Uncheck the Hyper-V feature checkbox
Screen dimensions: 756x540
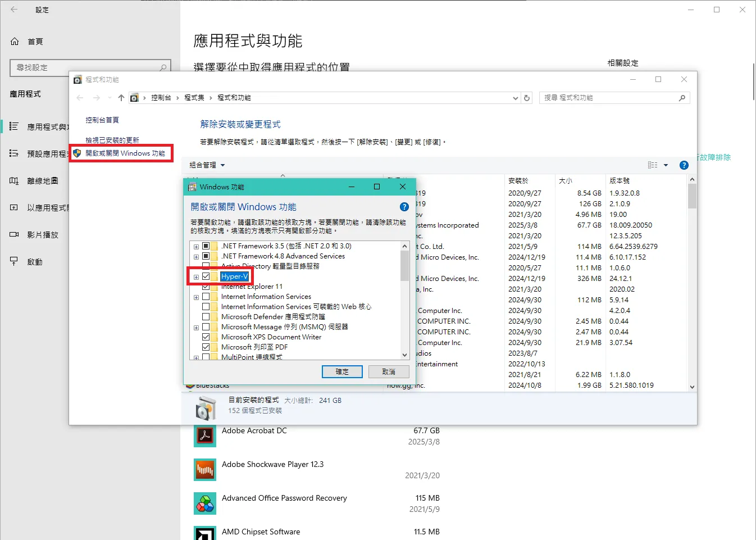pyautogui.click(x=206, y=276)
